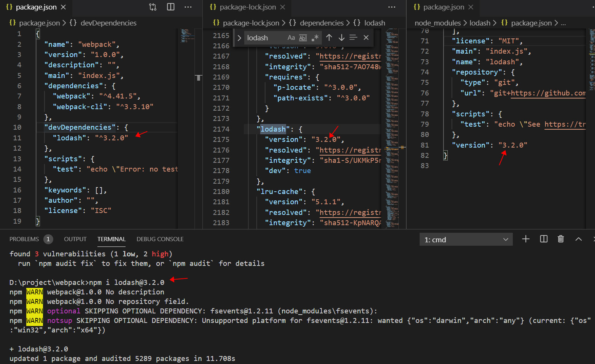Click node_modules breadcrumb in third editor
The width and height of the screenshot is (595, 364).
coord(437,23)
